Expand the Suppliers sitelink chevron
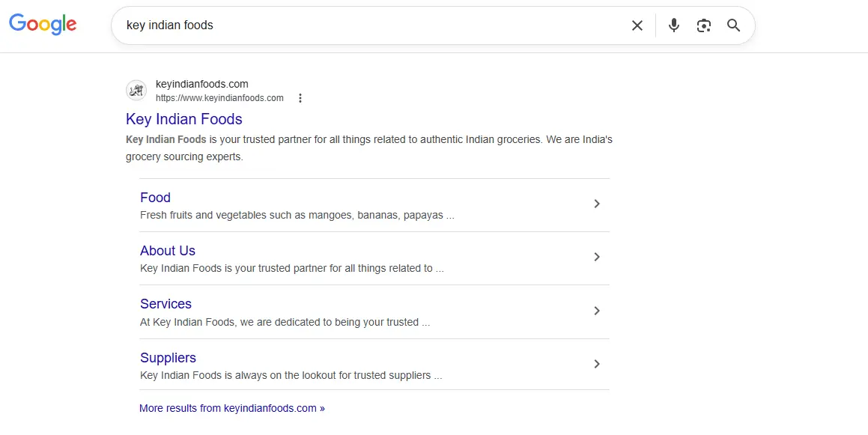The width and height of the screenshot is (868, 435). [x=597, y=364]
